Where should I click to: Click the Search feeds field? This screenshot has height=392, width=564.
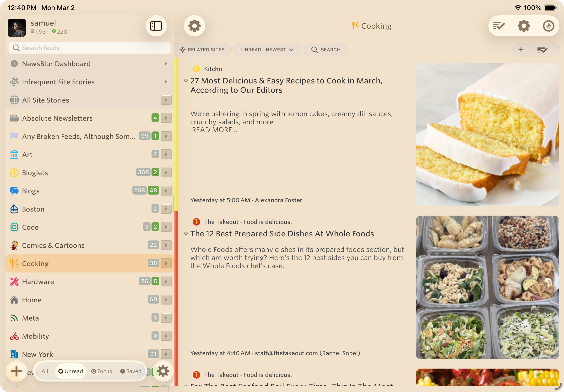point(90,48)
